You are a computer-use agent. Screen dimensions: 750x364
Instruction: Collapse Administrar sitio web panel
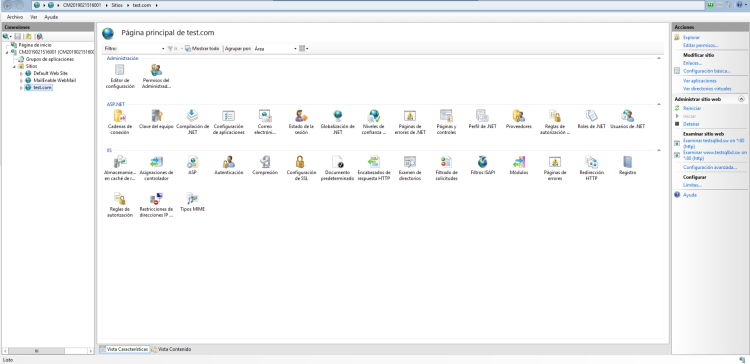(741, 99)
